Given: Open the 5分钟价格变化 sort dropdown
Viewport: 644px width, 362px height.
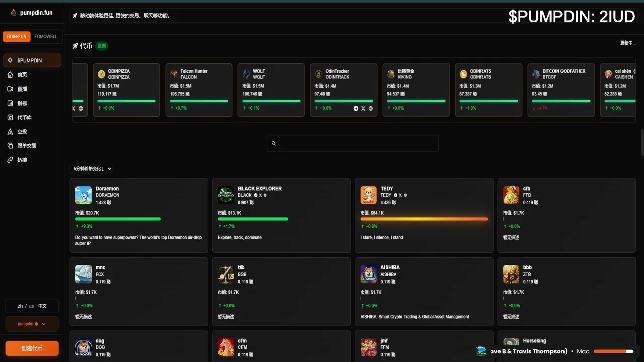Looking at the screenshot, I should (91, 169).
